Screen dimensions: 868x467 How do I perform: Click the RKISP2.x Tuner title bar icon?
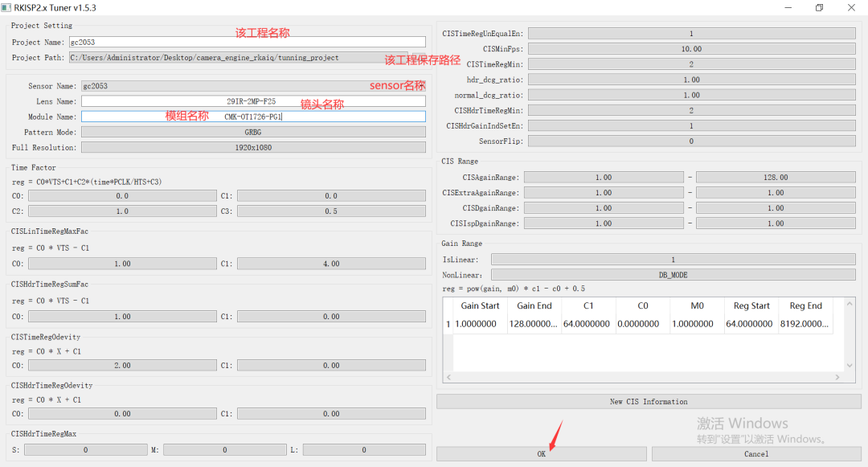(8, 7)
